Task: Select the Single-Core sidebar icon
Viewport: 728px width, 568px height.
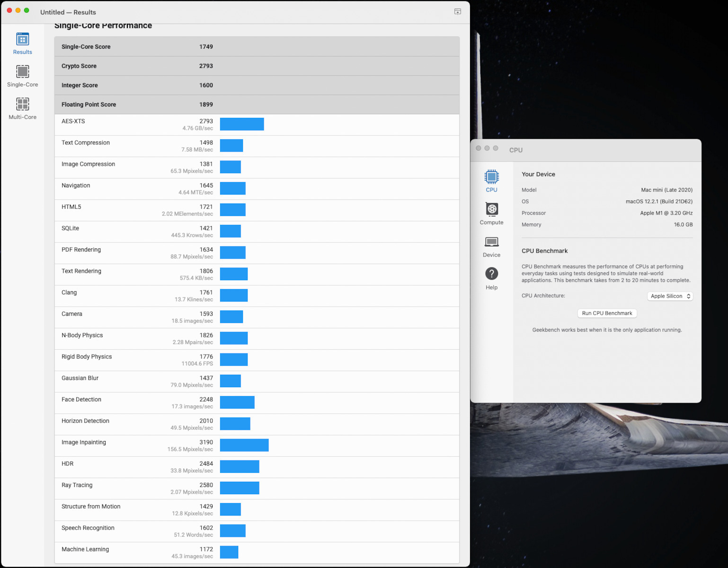Action: point(22,71)
